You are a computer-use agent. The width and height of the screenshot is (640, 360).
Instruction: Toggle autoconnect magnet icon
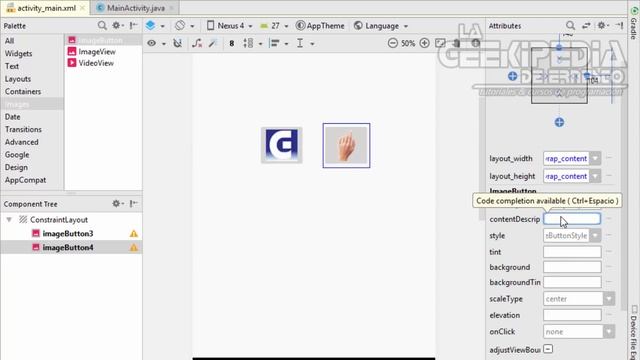click(178, 43)
